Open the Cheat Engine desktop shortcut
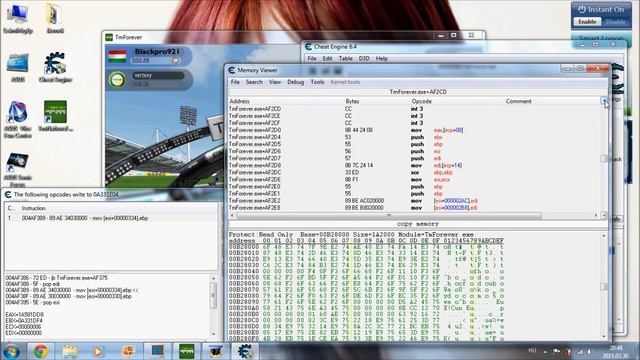The image size is (640, 360). [55, 63]
